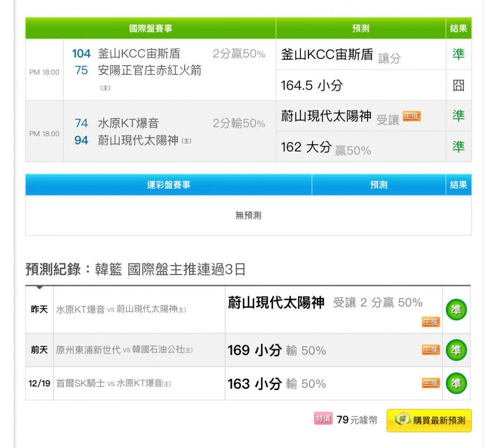Screen dimensions: 489x448
Task: Click prediction 釜山KCC宙斯盾 讓分
Action: tap(341, 55)
